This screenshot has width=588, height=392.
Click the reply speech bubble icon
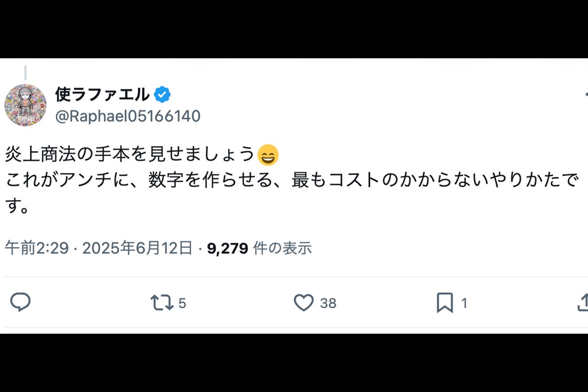(x=20, y=302)
